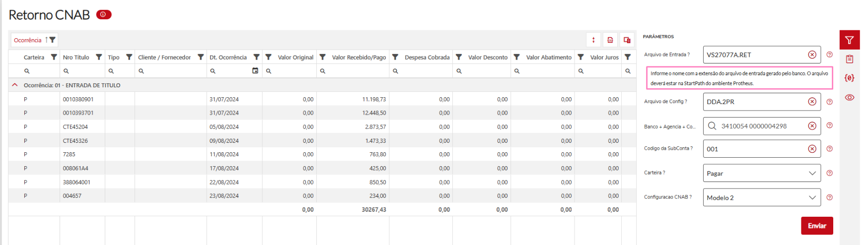
Task: Collapse the Ocorrência 01 ENTRADA DE TITULO group
Action: tap(15, 85)
